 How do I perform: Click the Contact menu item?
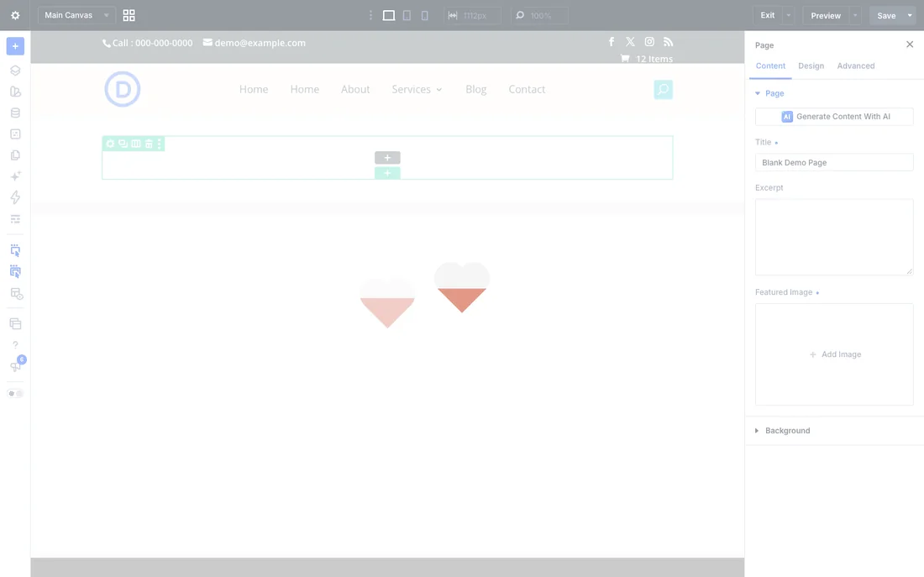(x=527, y=89)
